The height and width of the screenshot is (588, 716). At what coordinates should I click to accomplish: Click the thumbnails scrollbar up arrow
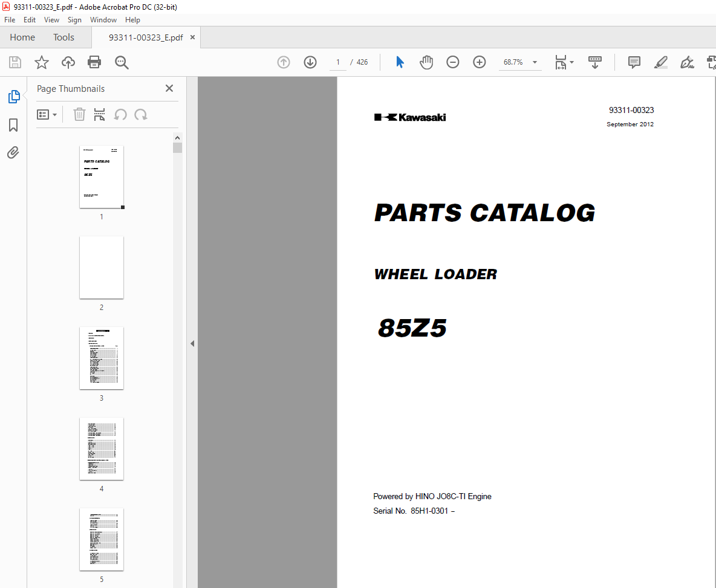point(178,138)
